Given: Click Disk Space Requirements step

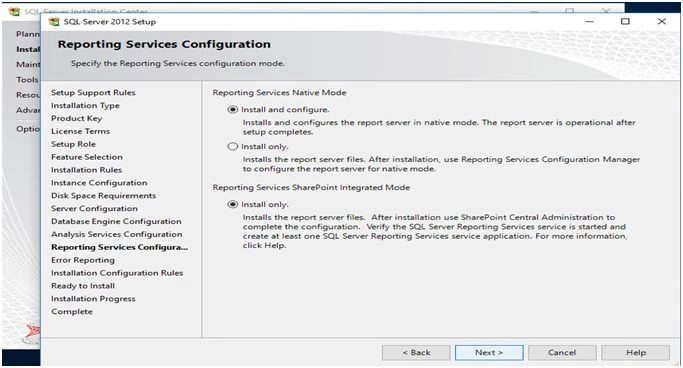Looking at the screenshot, I should pyautogui.click(x=104, y=196).
